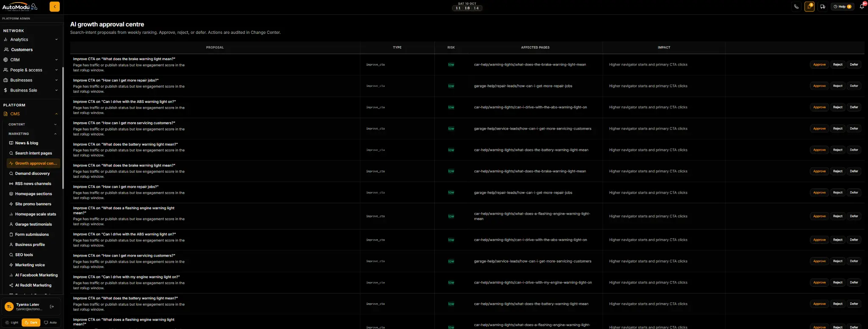This screenshot has width=868, height=329.
Task: Switch theme to Light mode
Action: coord(12,323)
